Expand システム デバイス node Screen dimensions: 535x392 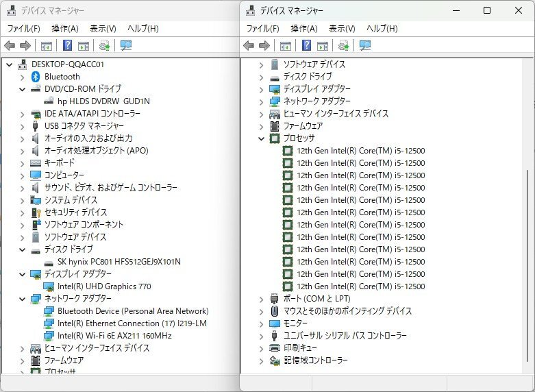(23, 200)
